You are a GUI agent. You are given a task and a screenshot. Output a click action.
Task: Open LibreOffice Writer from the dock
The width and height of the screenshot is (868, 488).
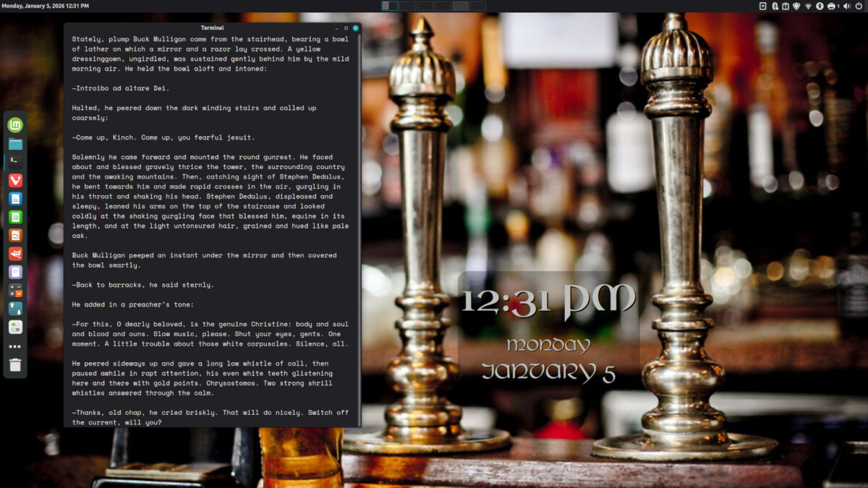click(13, 200)
